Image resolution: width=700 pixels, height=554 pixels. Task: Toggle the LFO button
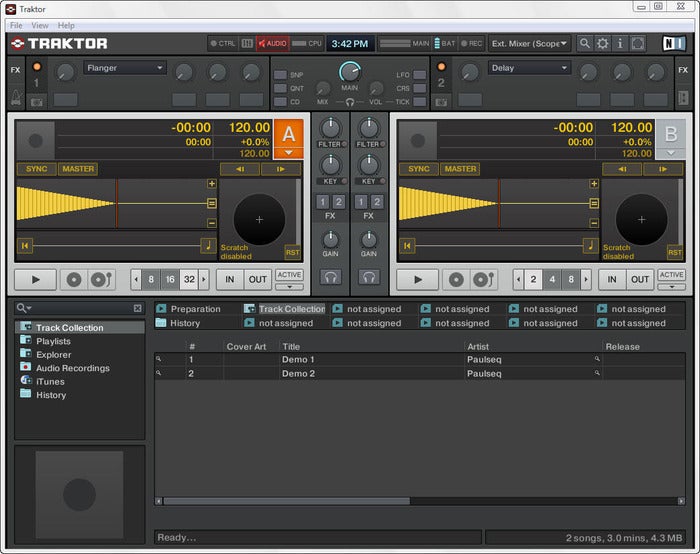pos(420,75)
